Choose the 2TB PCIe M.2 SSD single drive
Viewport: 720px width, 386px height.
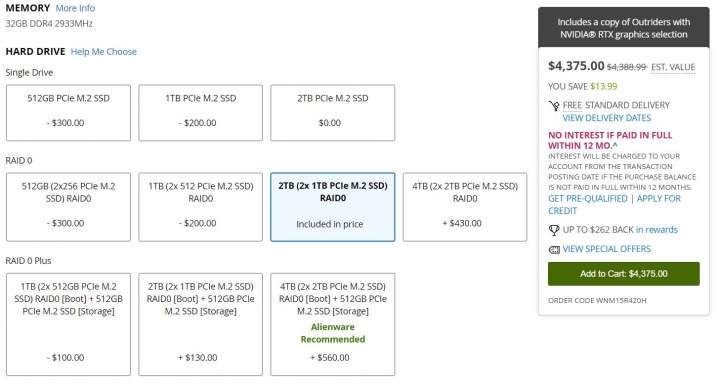(x=332, y=113)
